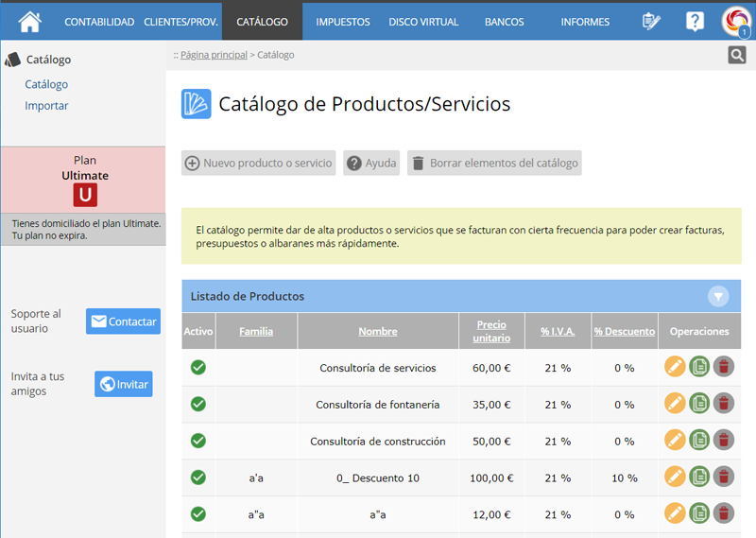Duplicate Consultoría de construcción product

point(699,440)
